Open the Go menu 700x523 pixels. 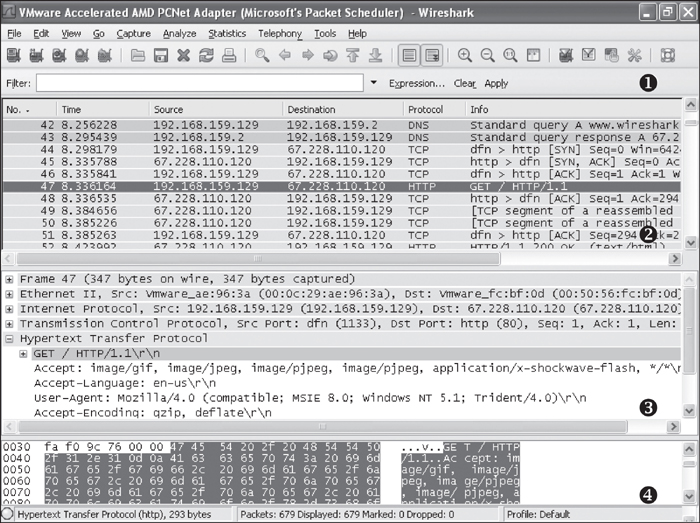click(99, 33)
